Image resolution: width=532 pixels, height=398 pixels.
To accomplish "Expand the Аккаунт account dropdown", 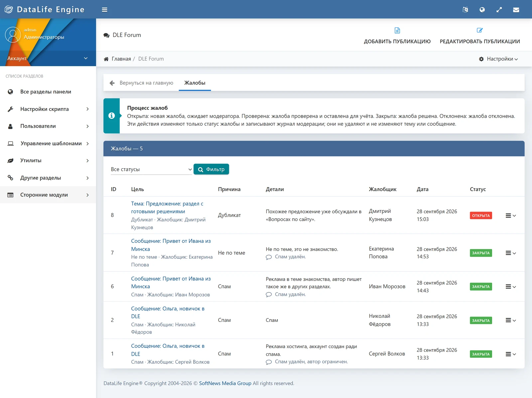I will coord(48,58).
